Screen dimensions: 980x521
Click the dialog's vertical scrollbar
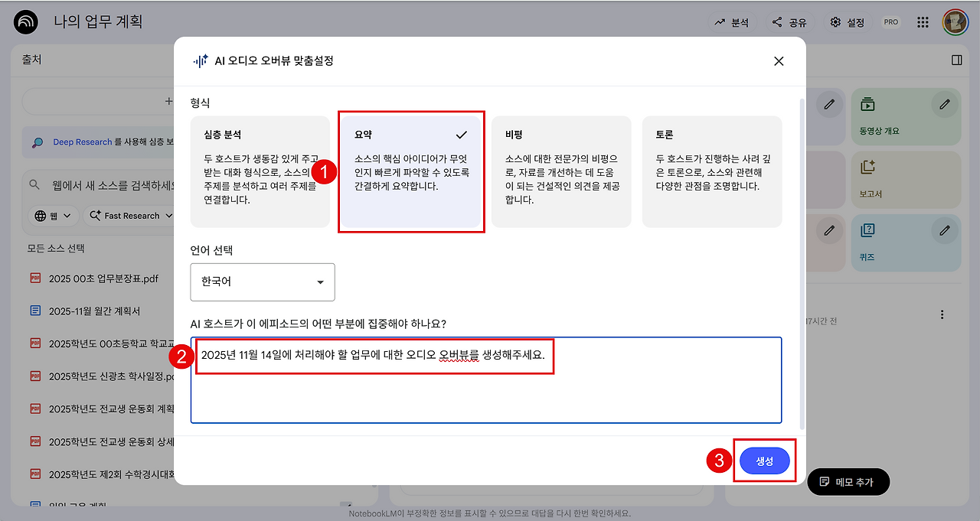[802, 264]
